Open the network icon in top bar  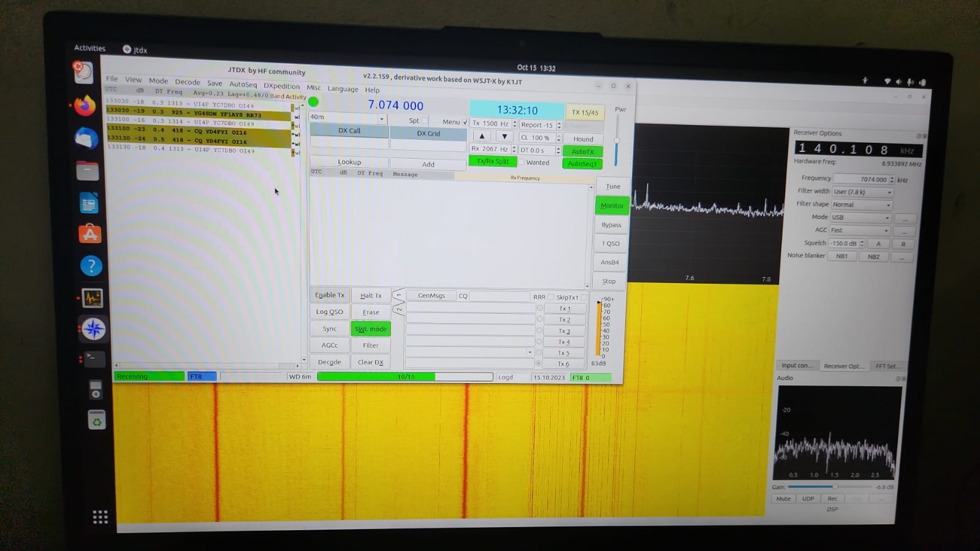tap(887, 81)
